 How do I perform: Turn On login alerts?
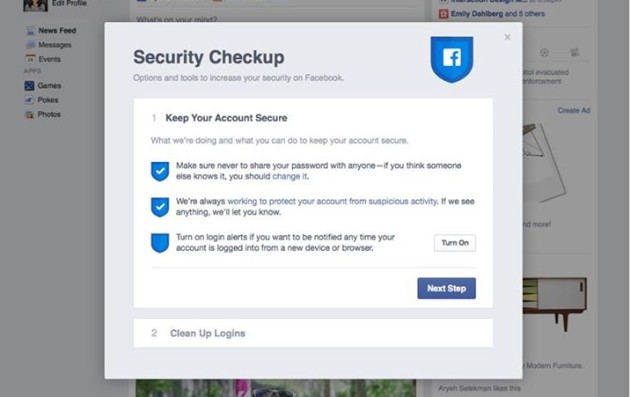[455, 243]
